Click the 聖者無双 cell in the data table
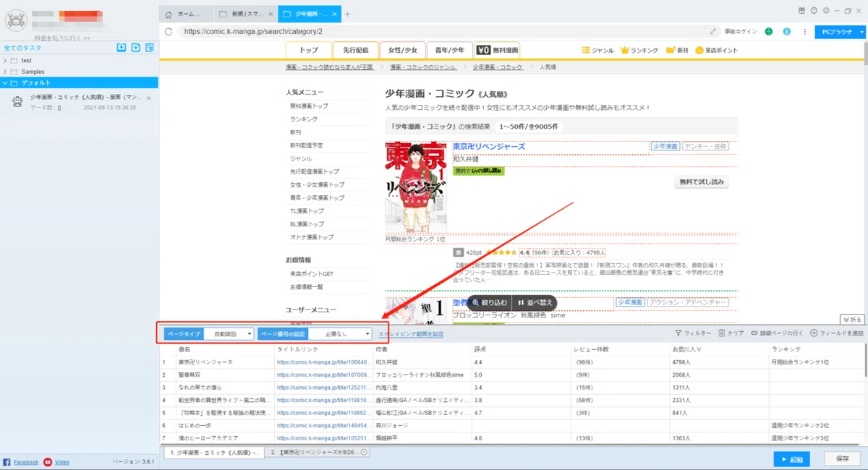 (x=224, y=375)
